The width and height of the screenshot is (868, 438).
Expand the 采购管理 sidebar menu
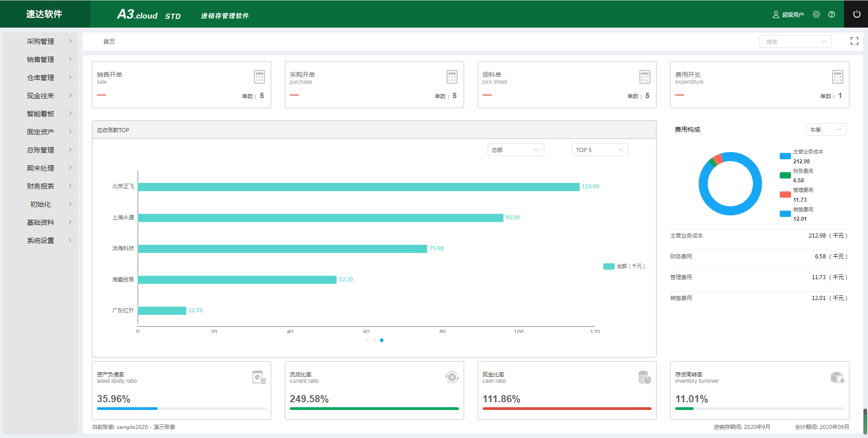coord(41,41)
